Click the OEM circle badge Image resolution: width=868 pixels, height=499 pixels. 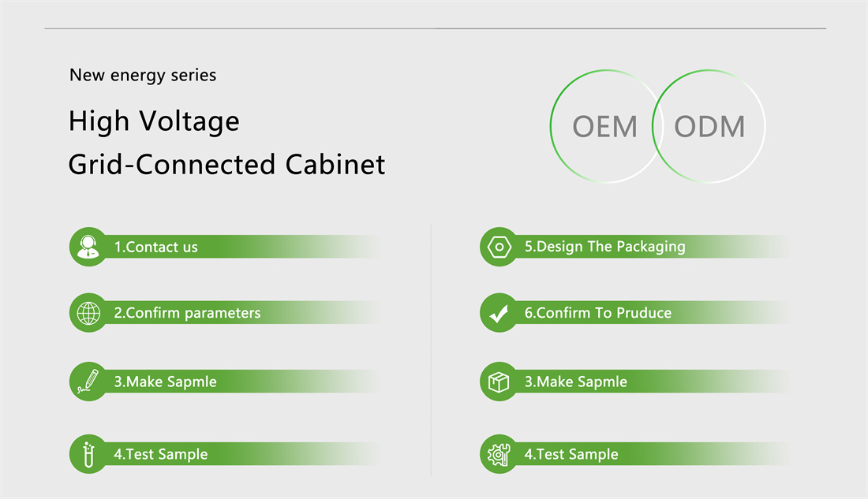604,126
